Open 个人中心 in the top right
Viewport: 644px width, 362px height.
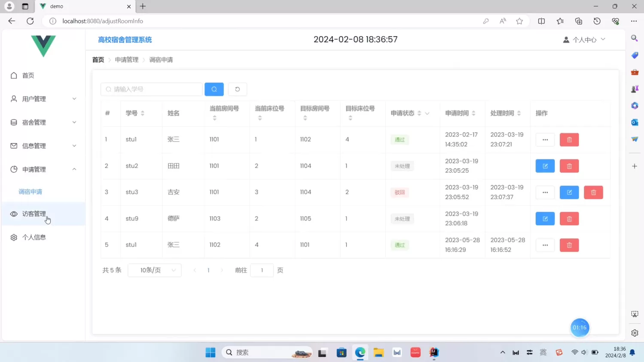click(584, 39)
